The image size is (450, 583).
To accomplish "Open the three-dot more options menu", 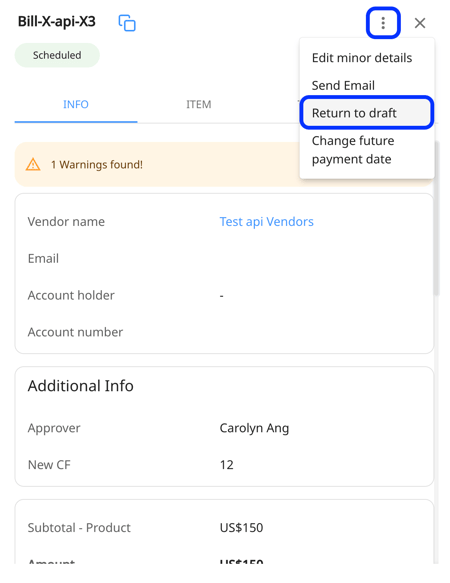I will click(383, 23).
